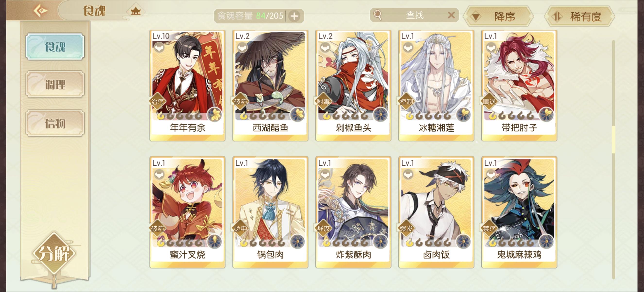
Task: Click flower badge on 年年有余 card
Action: pyautogui.click(x=215, y=115)
